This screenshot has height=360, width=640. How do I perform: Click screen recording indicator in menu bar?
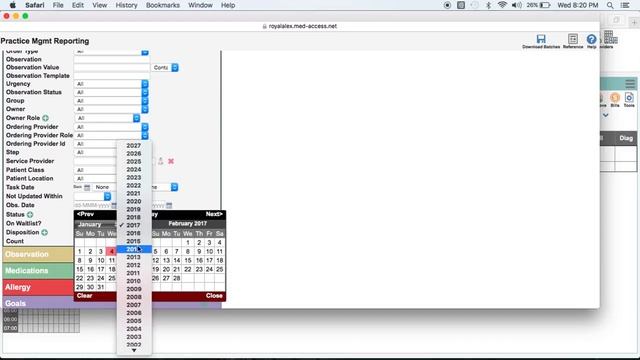[x=447, y=5]
